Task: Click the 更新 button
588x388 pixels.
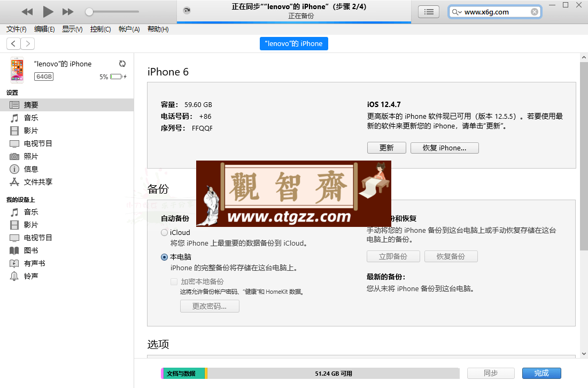Action: pyautogui.click(x=386, y=148)
